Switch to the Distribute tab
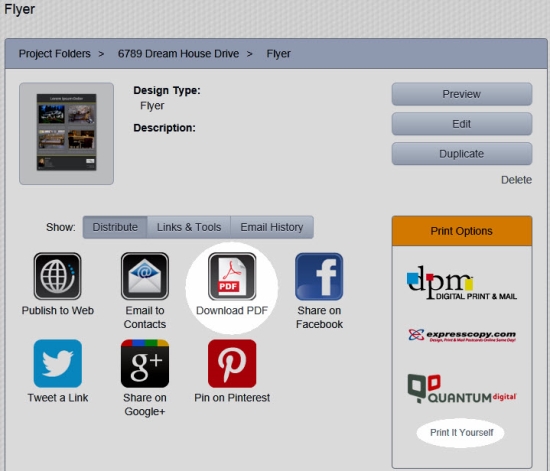Image resolution: width=550 pixels, height=471 pixels. coord(115,227)
